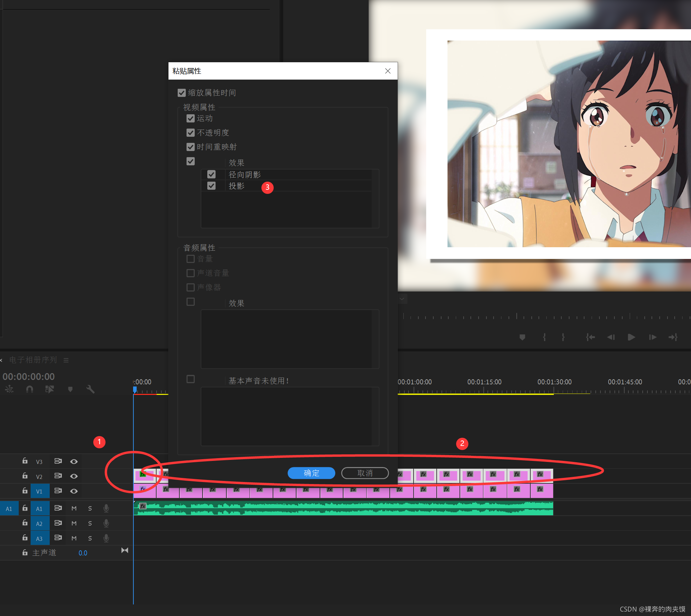Add marker in timeline toolbar
Screen dimensions: 691x616
[x=70, y=389]
